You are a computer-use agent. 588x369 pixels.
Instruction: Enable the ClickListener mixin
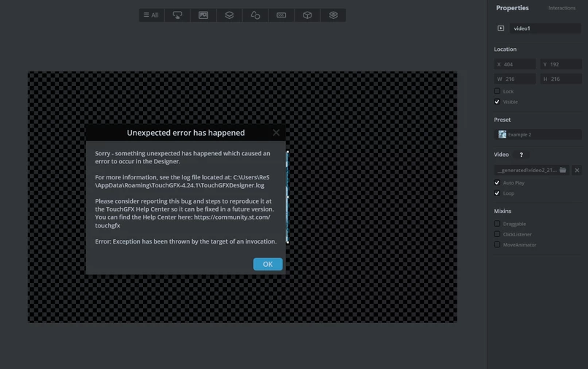[497, 234]
